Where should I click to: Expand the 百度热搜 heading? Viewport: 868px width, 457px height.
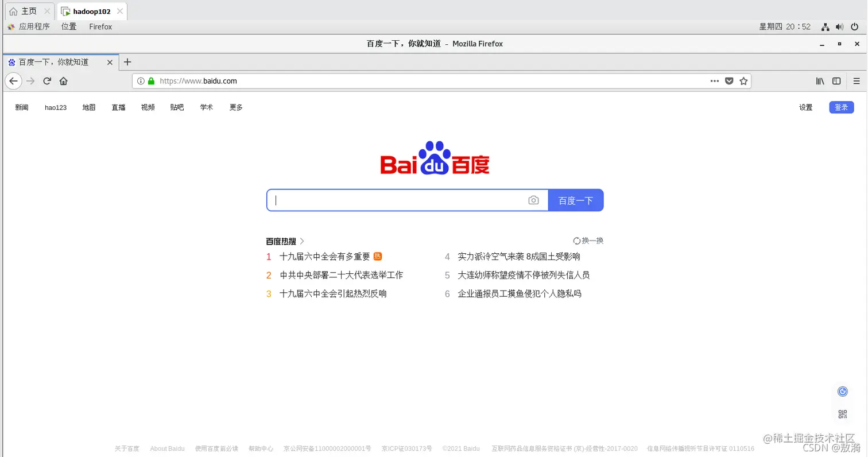tap(285, 241)
